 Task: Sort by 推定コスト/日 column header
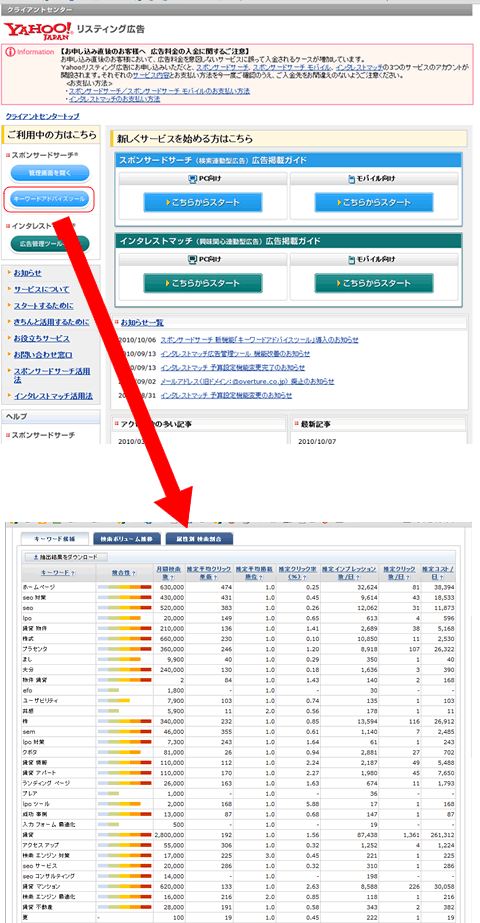(439, 573)
